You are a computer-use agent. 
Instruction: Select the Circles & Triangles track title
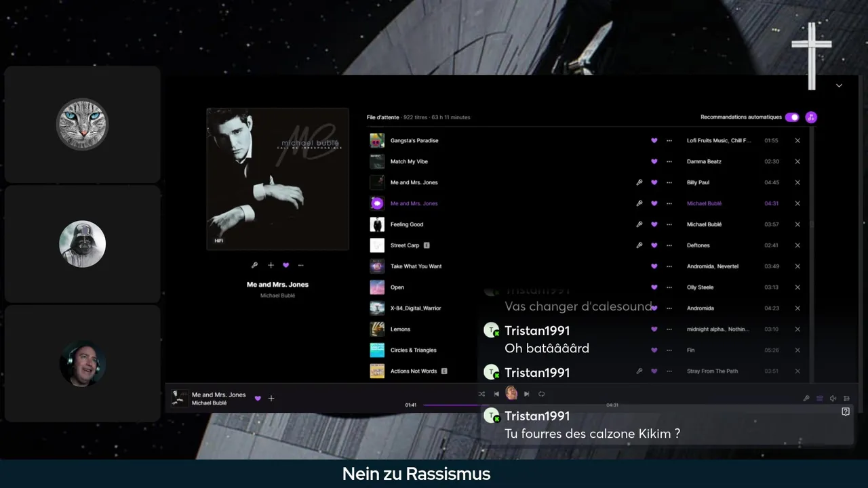pos(413,350)
